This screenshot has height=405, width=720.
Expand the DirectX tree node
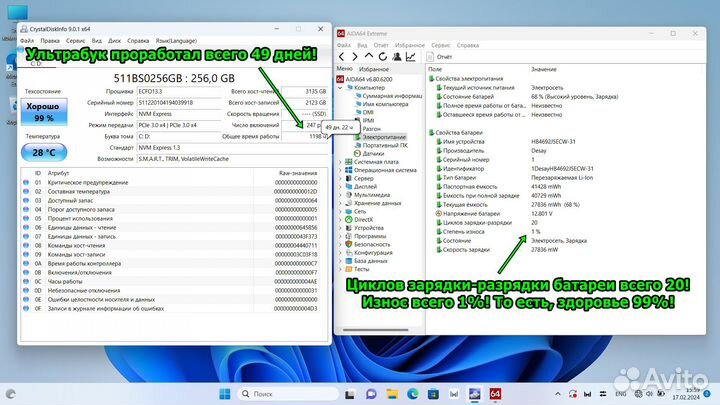[340, 220]
